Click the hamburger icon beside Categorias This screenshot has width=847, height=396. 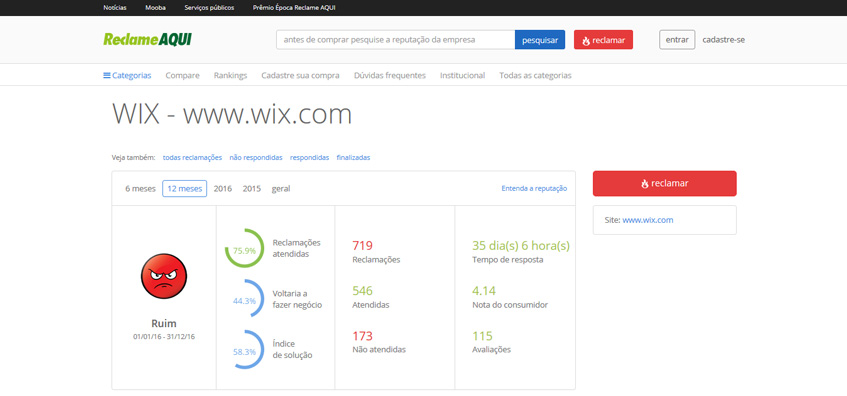106,76
